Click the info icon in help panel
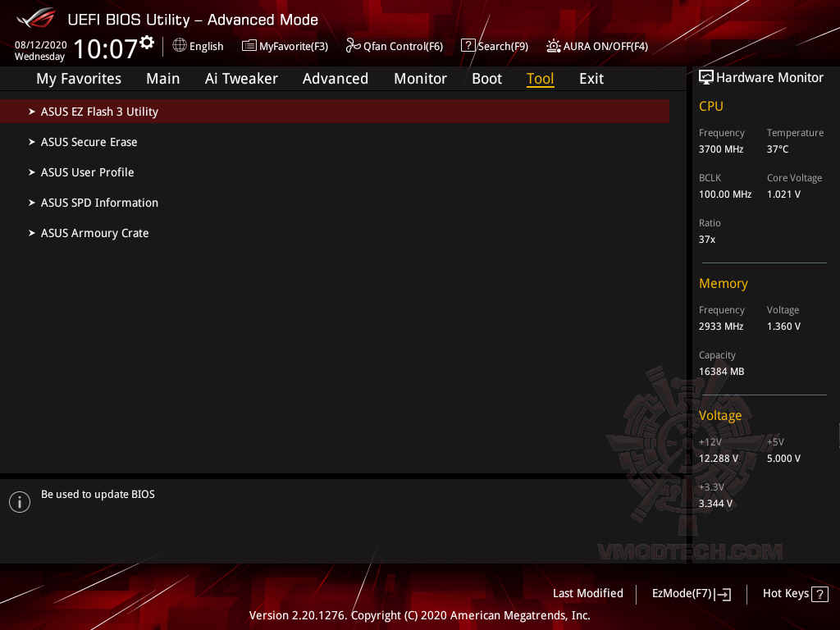Image resolution: width=840 pixels, height=630 pixels. (20, 502)
